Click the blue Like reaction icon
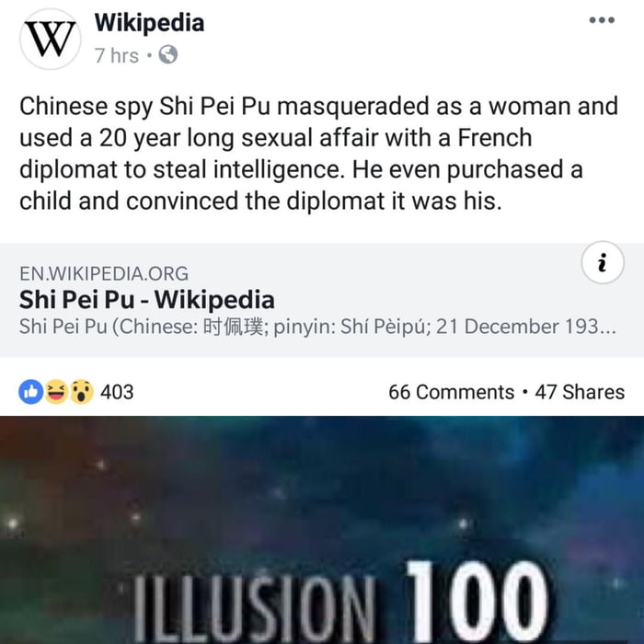644x644 pixels. (x=30, y=392)
